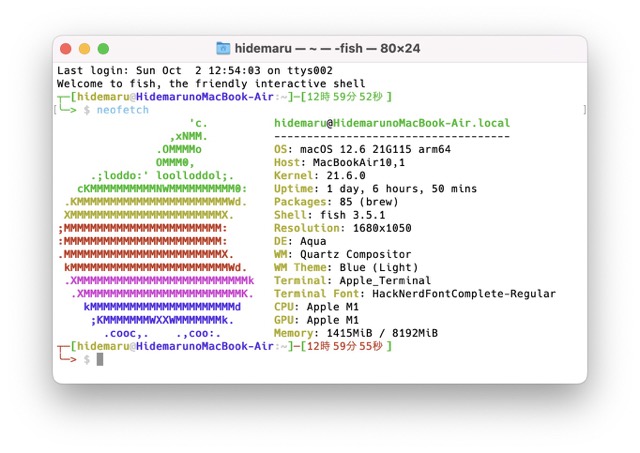Click the 'Resolution: 1680x1050' line
This screenshot has width=640, height=453.
[x=342, y=228]
